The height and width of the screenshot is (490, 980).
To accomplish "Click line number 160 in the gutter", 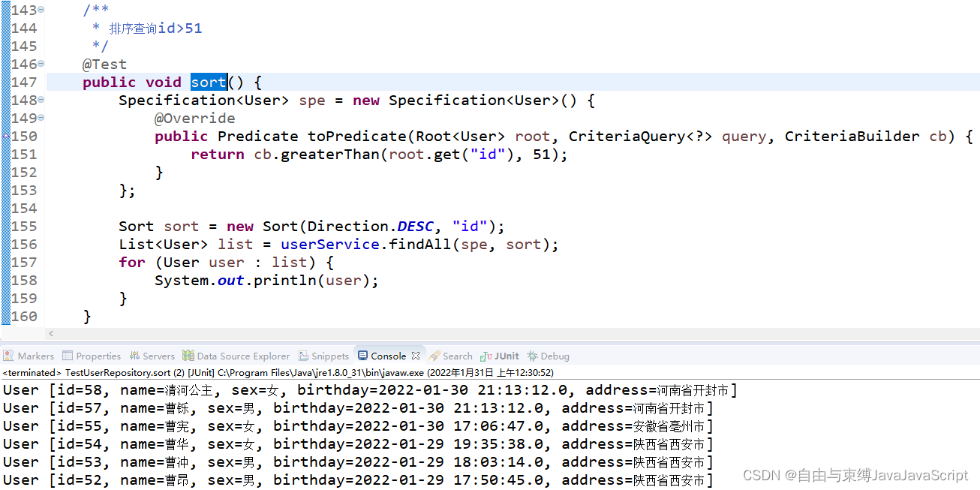I will pyautogui.click(x=24, y=316).
